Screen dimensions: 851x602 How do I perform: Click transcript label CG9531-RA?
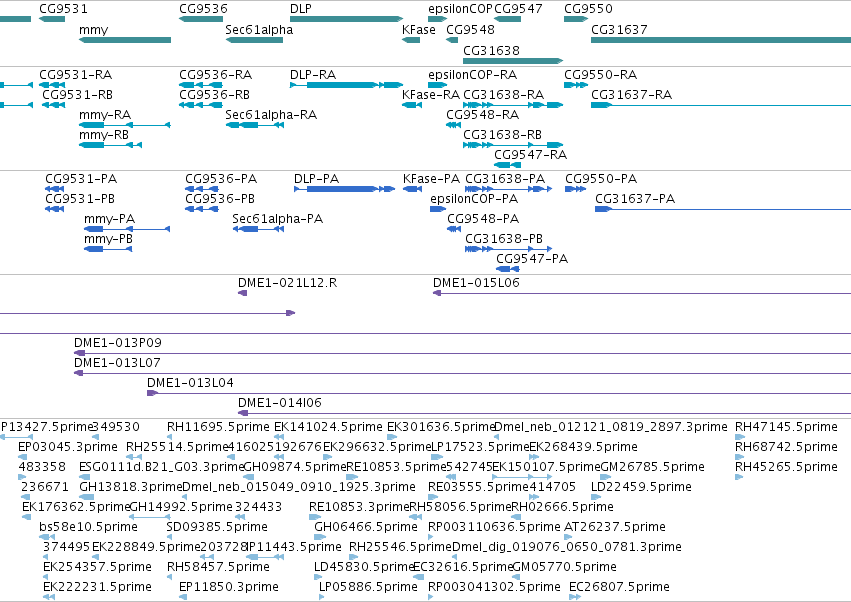pos(75,74)
